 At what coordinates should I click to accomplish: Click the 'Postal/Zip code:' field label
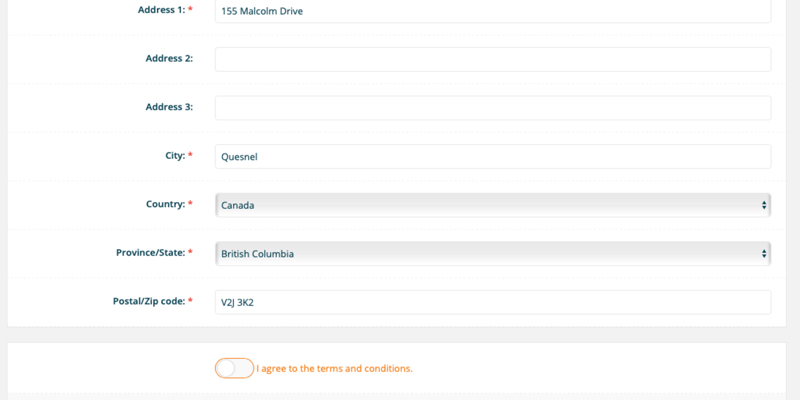tap(148, 301)
